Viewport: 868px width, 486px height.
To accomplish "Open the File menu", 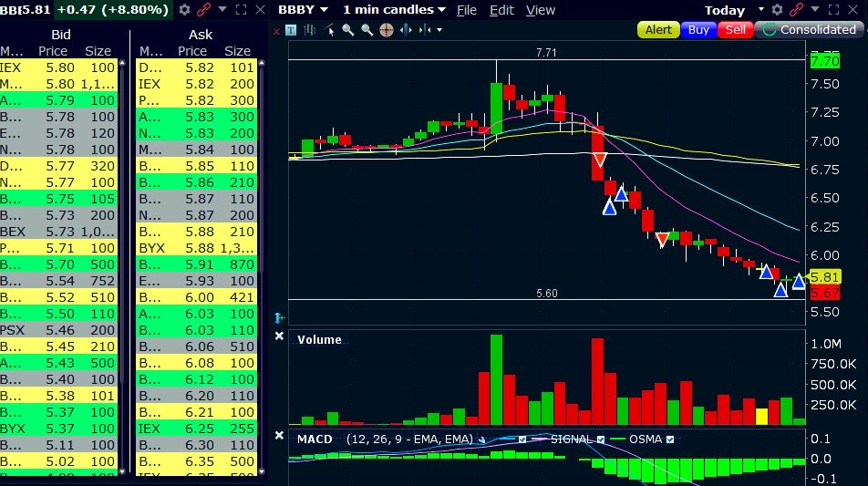I will [x=467, y=10].
